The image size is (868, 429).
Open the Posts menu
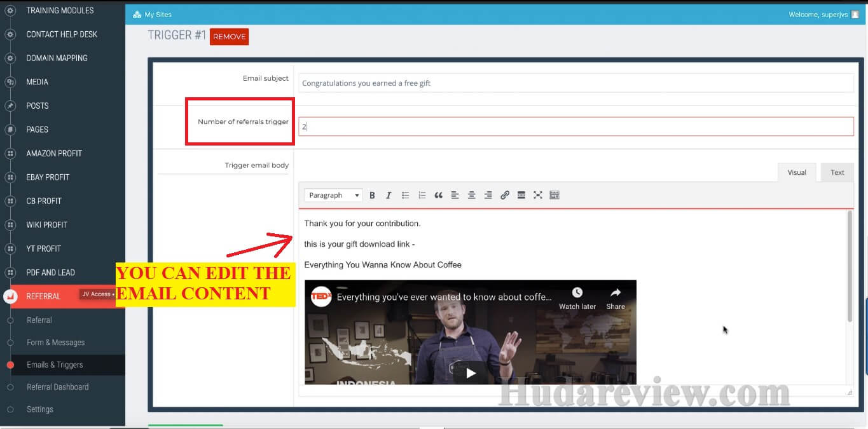pos(38,106)
